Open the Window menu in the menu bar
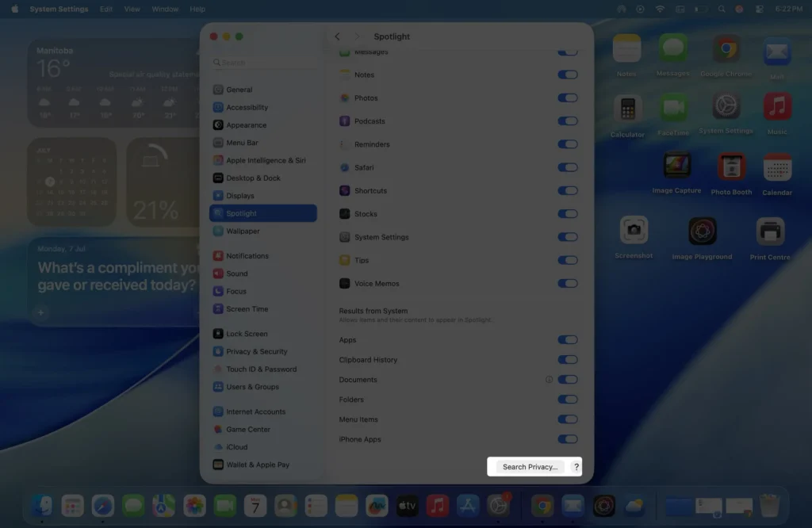 (x=164, y=9)
